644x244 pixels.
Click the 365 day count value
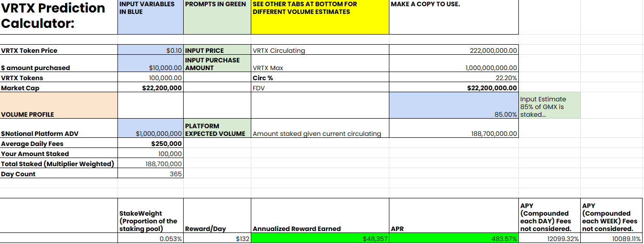tap(151, 174)
